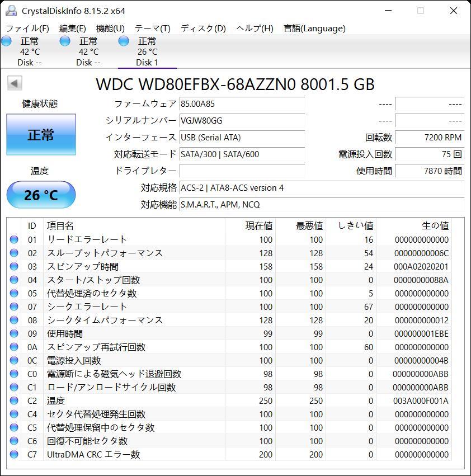Click the blue status dot beside リードエラーレート
The height and width of the screenshot is (476, 471).
click(13, 239)
